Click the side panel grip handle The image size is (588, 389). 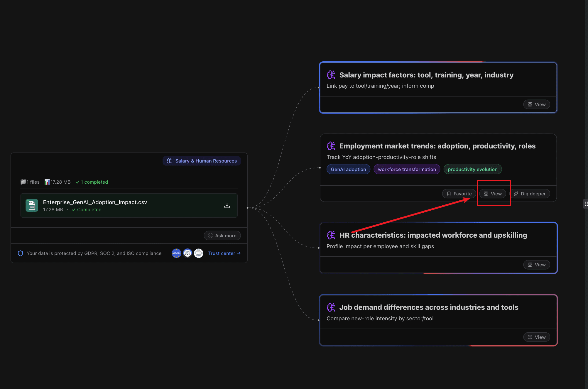(586, 204)
